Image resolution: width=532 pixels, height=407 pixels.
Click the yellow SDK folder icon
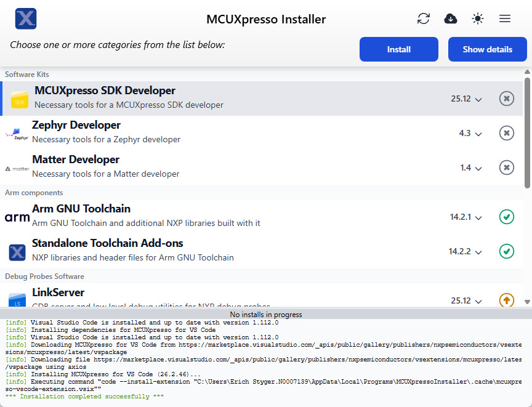pyautogui.click(x=19, y=100)
